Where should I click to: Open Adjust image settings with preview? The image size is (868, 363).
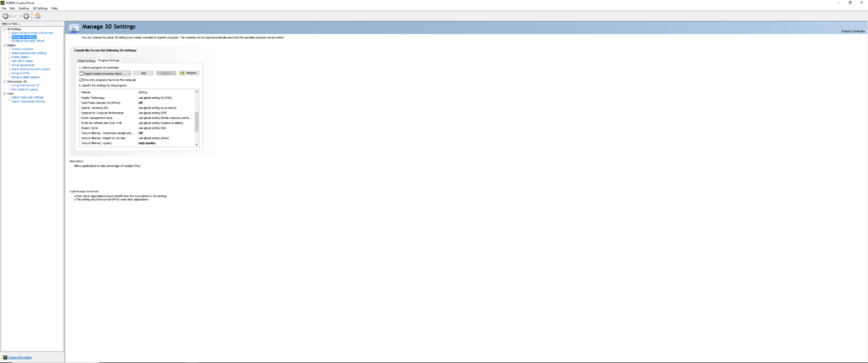32,33
